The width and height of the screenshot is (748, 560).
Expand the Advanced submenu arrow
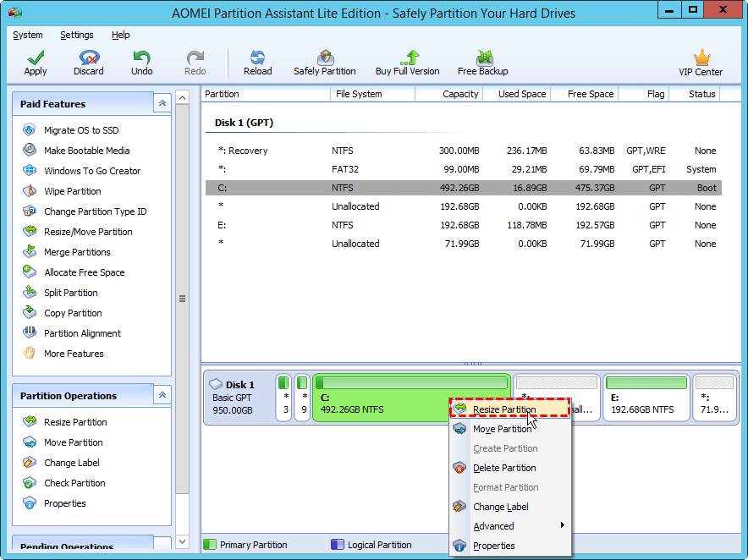[x=563, y=525]
